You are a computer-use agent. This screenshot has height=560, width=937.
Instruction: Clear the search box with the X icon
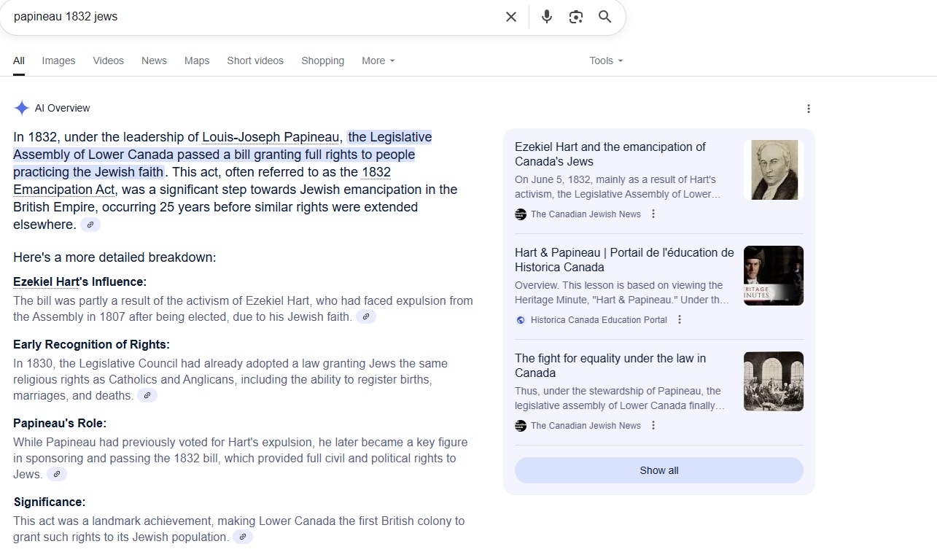(x=511, y=17)
